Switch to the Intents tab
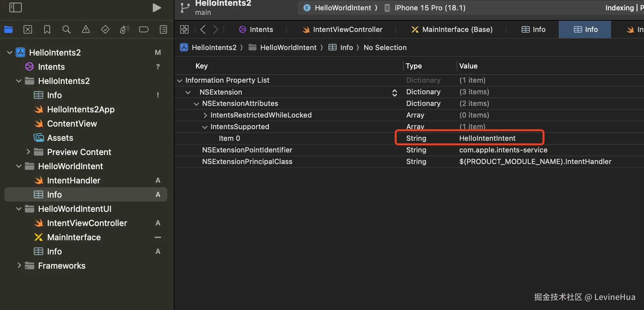This screenshot has height=310, width=644. (256, 29)
